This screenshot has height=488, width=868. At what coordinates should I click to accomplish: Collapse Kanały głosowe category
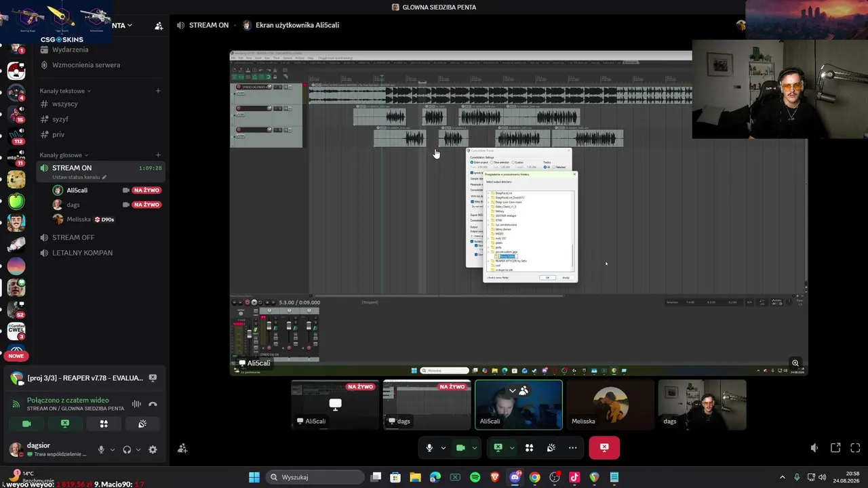pos(64,155)
